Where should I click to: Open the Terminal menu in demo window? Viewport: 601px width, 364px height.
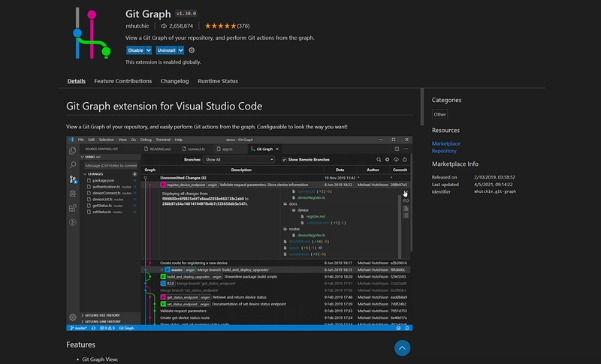(x=163, y=140)
